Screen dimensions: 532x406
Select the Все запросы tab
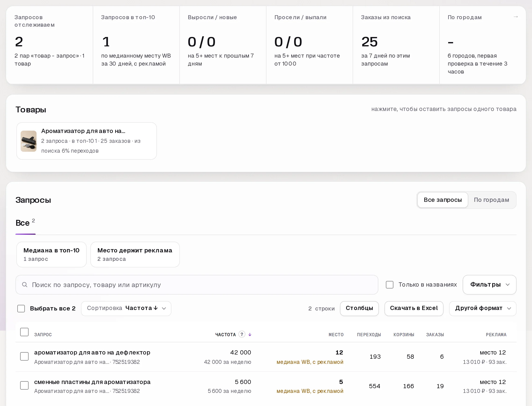(443, 200)
